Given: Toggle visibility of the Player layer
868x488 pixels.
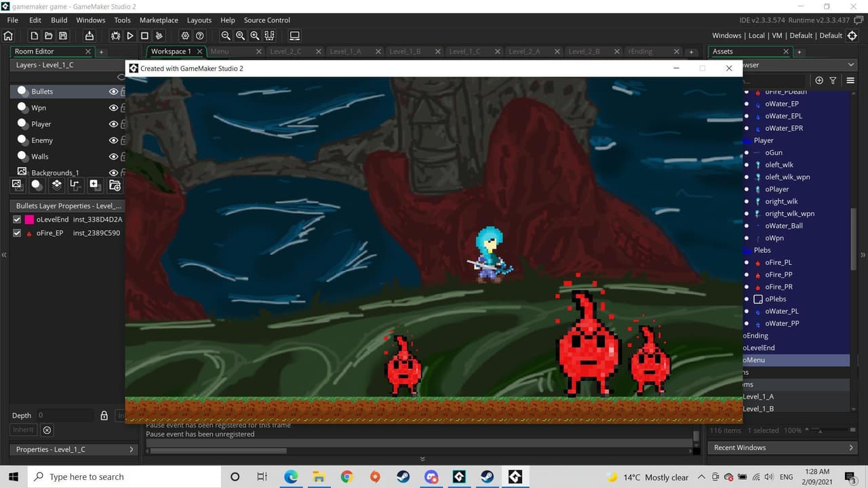Looking at the screenshot, I should pos(113,124).
